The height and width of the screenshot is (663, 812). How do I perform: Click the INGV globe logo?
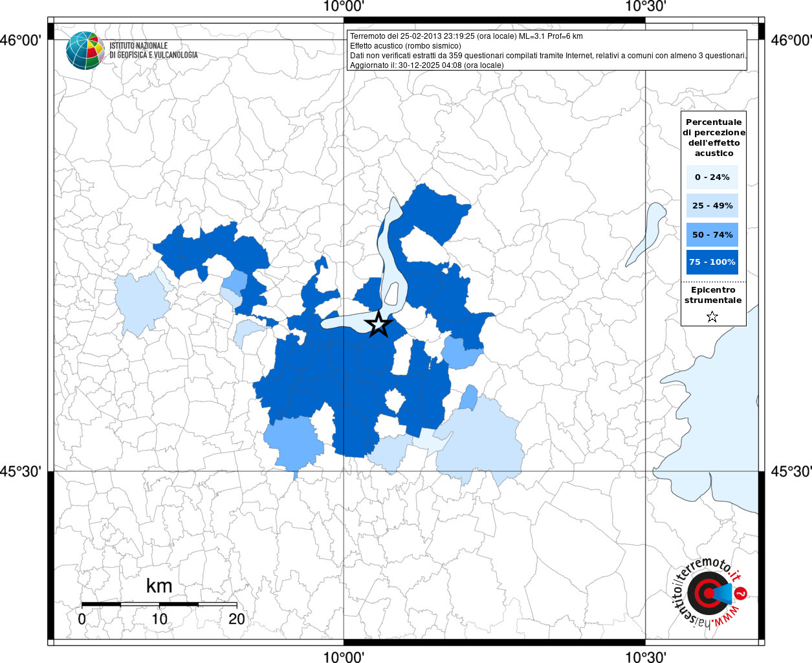[85, 50]
